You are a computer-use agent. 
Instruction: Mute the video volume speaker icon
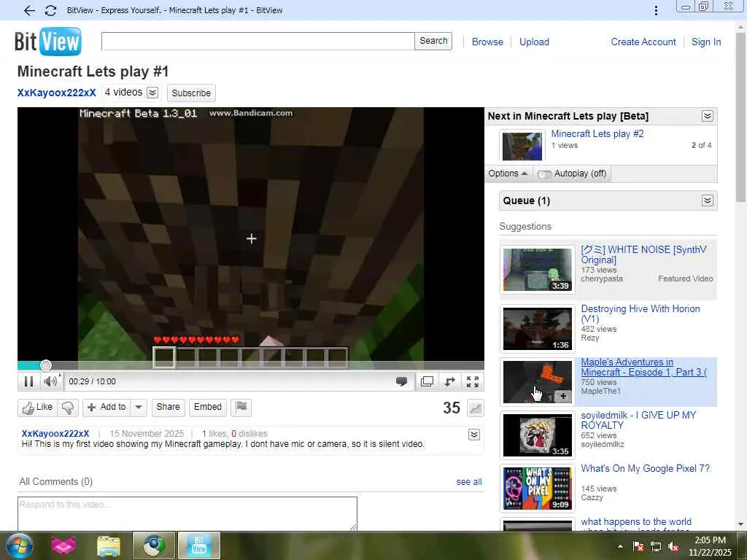point(50,381)
